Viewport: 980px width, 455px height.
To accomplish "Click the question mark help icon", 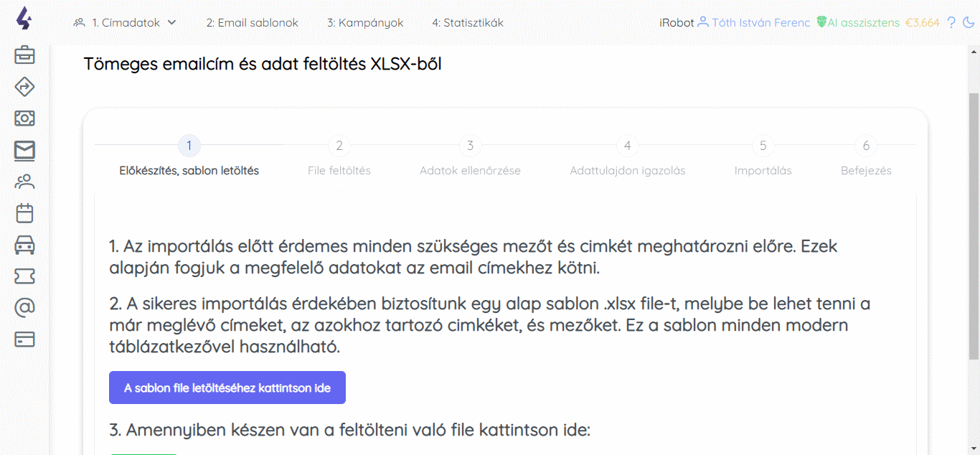I will (x=951, y=22).
